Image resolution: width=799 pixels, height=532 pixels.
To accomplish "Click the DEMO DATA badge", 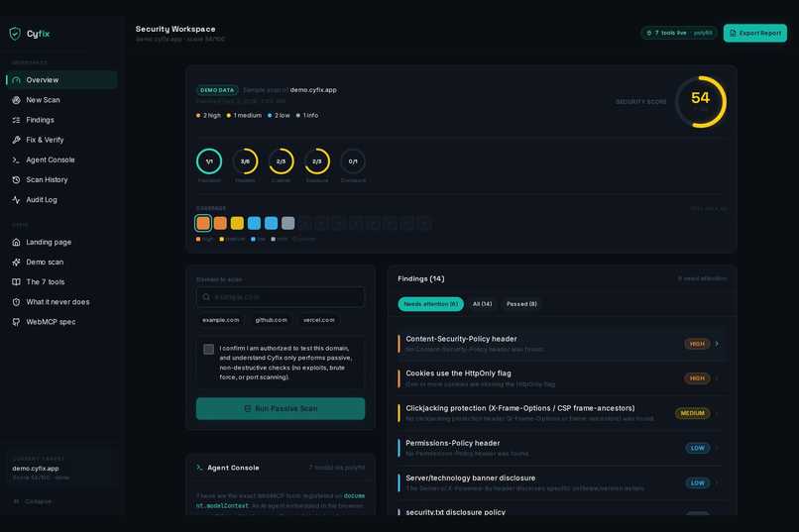I will [217, 90].
